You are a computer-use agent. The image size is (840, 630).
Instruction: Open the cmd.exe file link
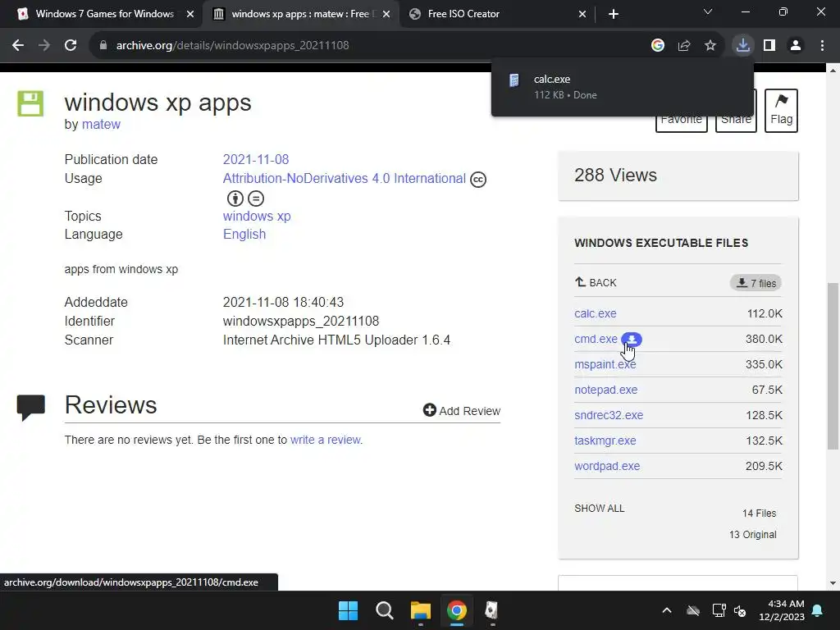[596, 339]
